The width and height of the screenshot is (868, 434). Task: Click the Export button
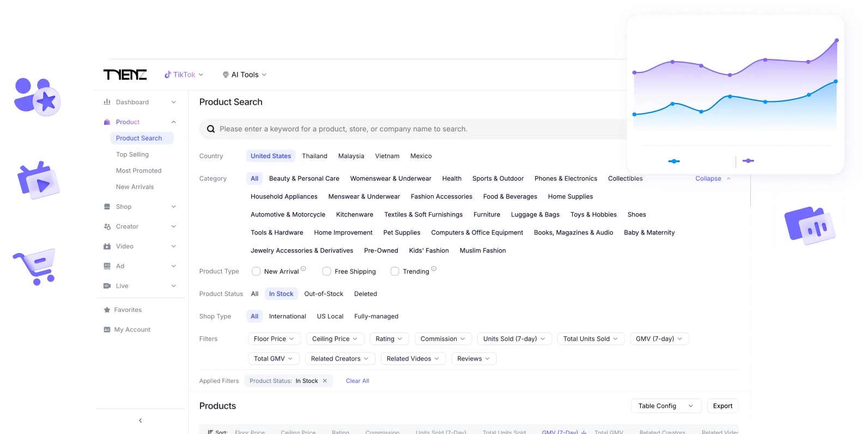pos(723,406)
